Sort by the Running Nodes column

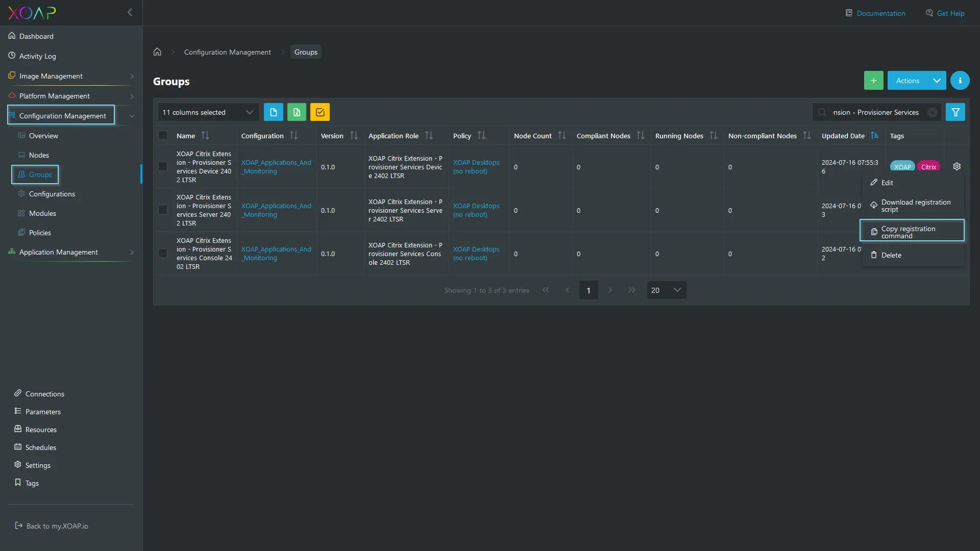tap(714, 136)
